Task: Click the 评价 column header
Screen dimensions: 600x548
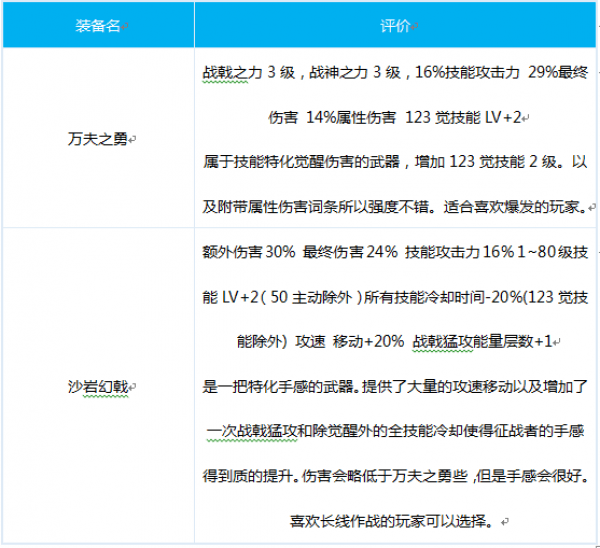Action: (x=395, y=25)
